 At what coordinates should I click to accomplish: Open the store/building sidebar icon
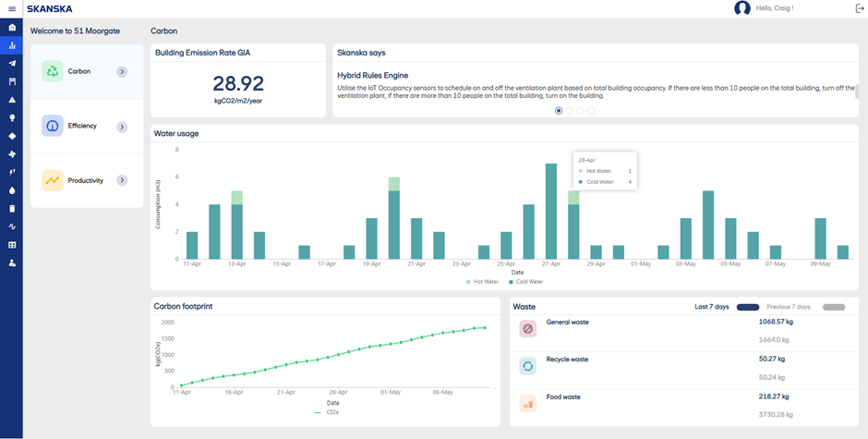pyautogui.click(x=12, y=81)
